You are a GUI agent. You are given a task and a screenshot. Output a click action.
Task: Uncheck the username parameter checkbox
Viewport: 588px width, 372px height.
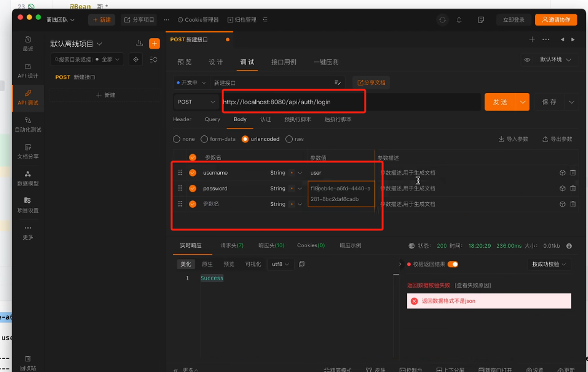tap(192, 173)
